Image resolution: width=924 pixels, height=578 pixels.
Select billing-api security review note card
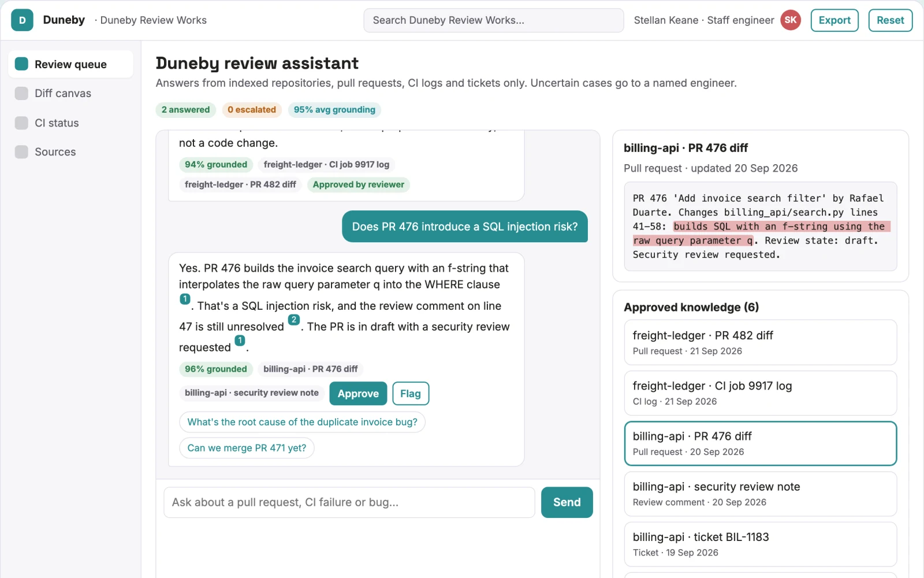(760, 494)
